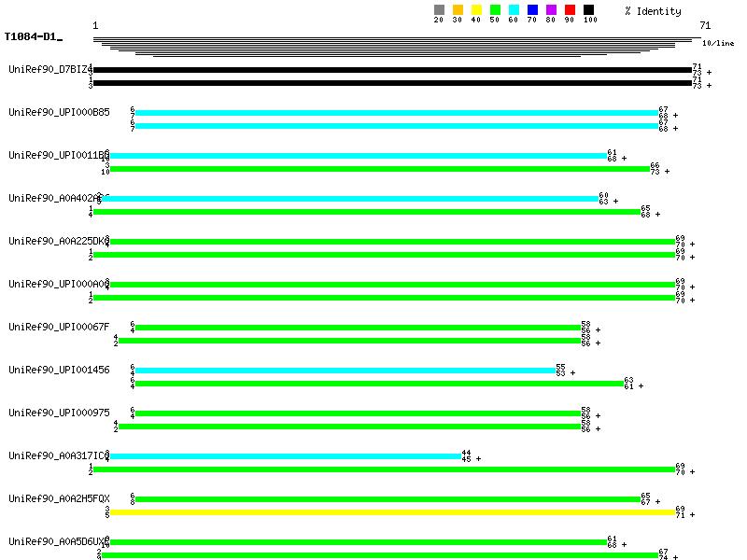747x560 pixels.
Task: Click the gray 20% identity legend swatch
Action: coord(439,10)
